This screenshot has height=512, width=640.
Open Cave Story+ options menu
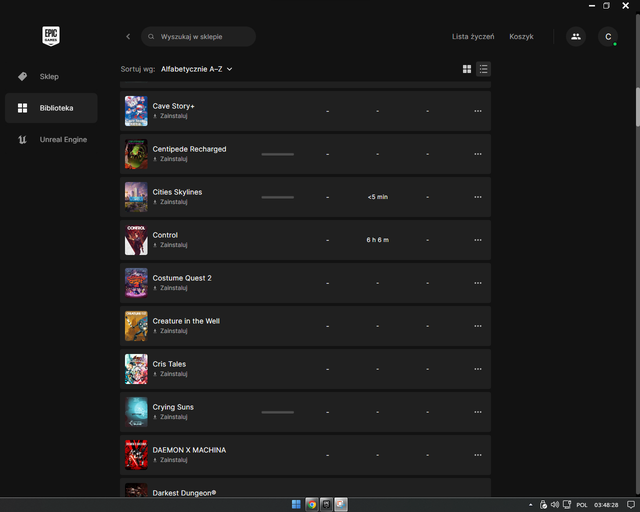478,111
